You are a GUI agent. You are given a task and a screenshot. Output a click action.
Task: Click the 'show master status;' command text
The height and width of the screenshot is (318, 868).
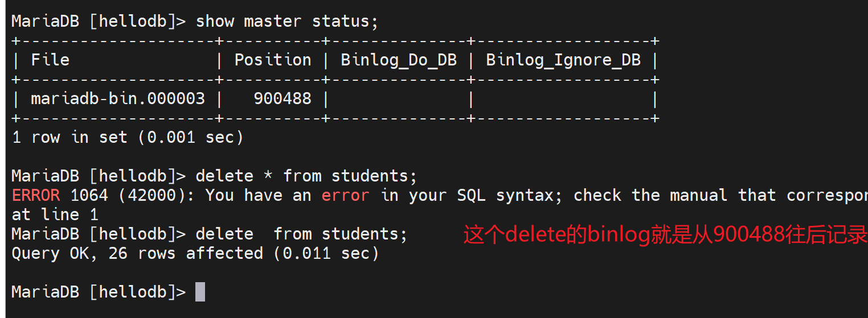pyautogui.click(x=287, y=22)
